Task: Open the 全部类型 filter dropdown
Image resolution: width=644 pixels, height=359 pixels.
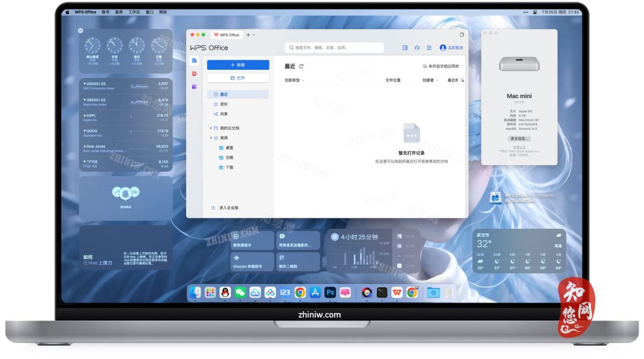Action: click(x=294, y=80)
